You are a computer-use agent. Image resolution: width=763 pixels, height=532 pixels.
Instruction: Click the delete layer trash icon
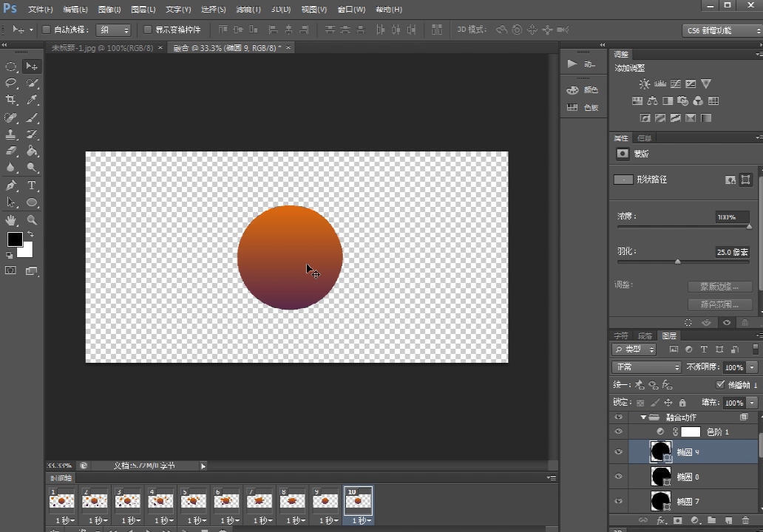pyautogui.click(x=745, y=521)
